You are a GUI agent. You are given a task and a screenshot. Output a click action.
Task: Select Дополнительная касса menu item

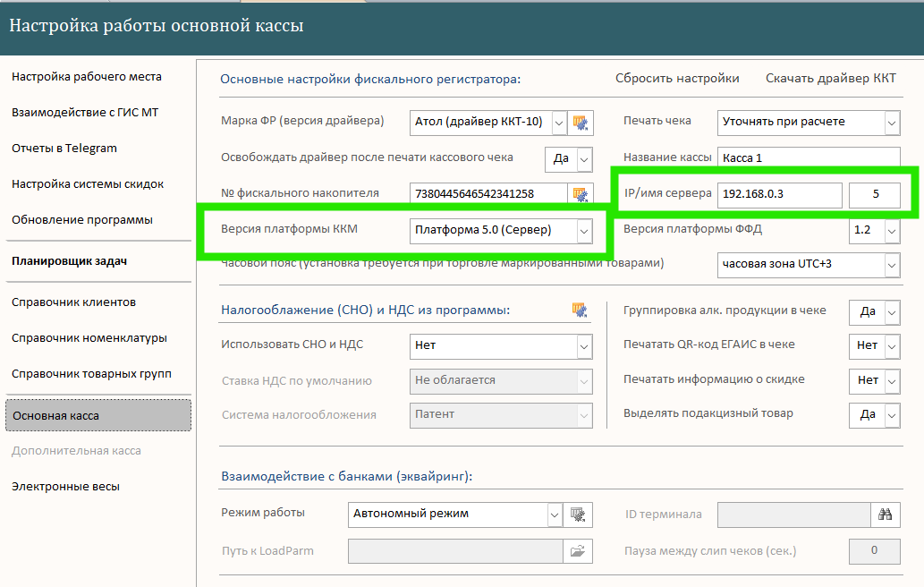coord(76,451)
